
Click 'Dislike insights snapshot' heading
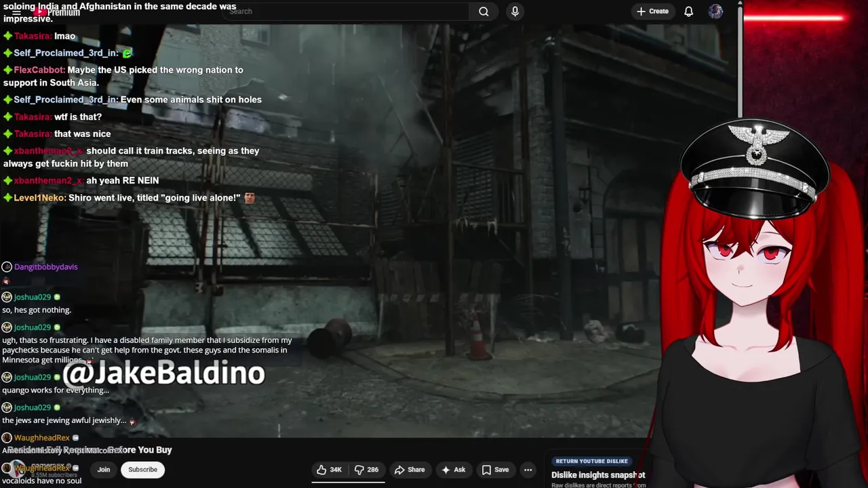point(598,475)
